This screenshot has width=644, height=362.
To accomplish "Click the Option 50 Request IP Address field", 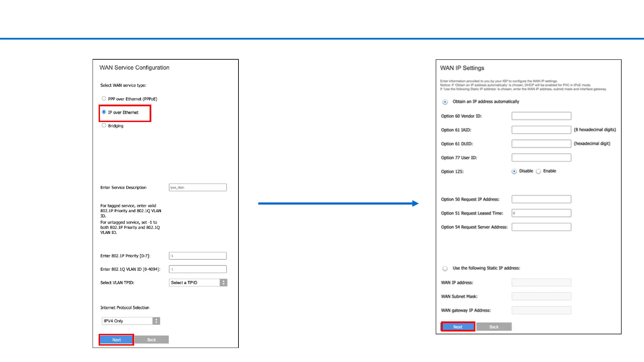I will 541,199.
